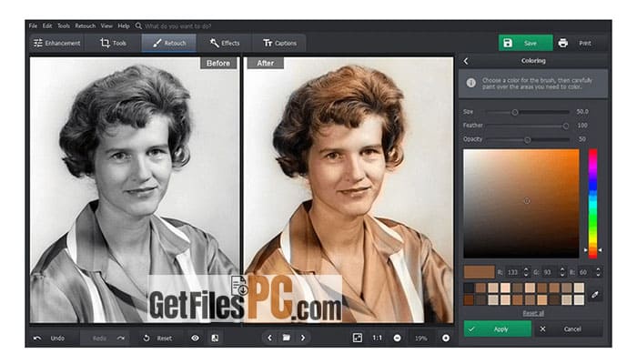This screenshot has width=637, height=364.
Task: Select the last swatch in top row
Action: pos(579,288)
